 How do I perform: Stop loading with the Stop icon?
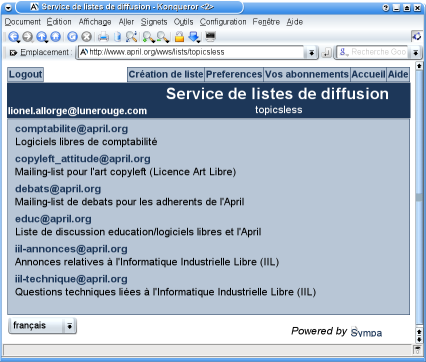[87, 36]
